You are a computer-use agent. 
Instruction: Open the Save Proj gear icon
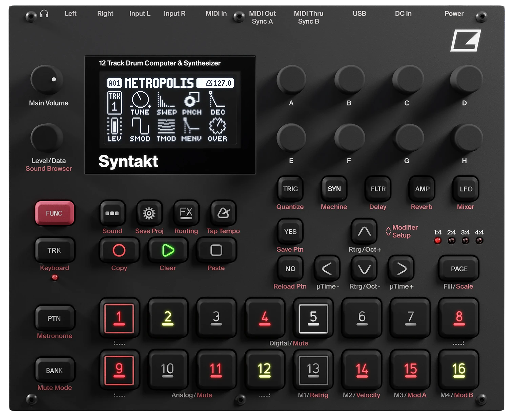click(149, 213)
